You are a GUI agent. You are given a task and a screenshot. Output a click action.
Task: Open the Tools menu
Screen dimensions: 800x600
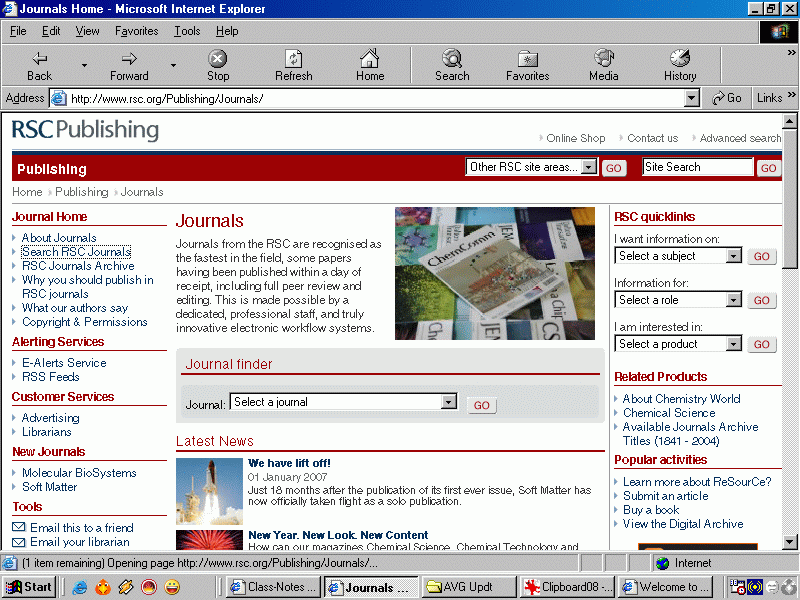(187, 31)
